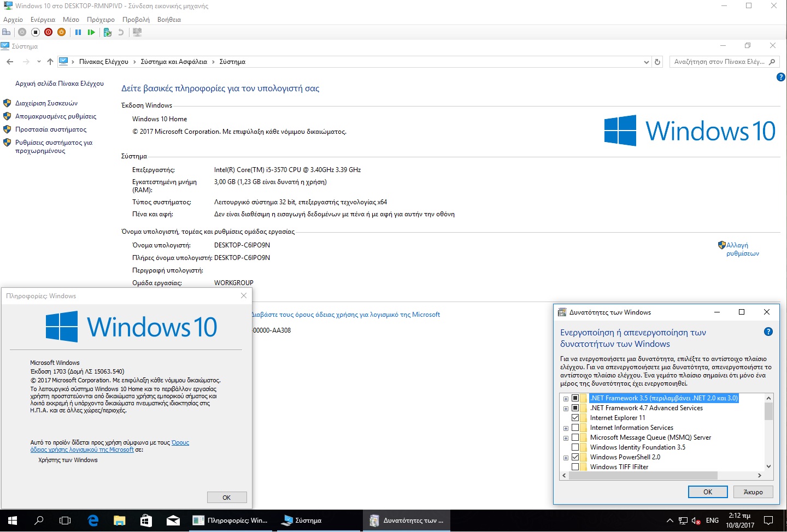Click the Ctrl+Alt+Del toolbar icon
787x532 pixels.
click(x=7, y=32)
